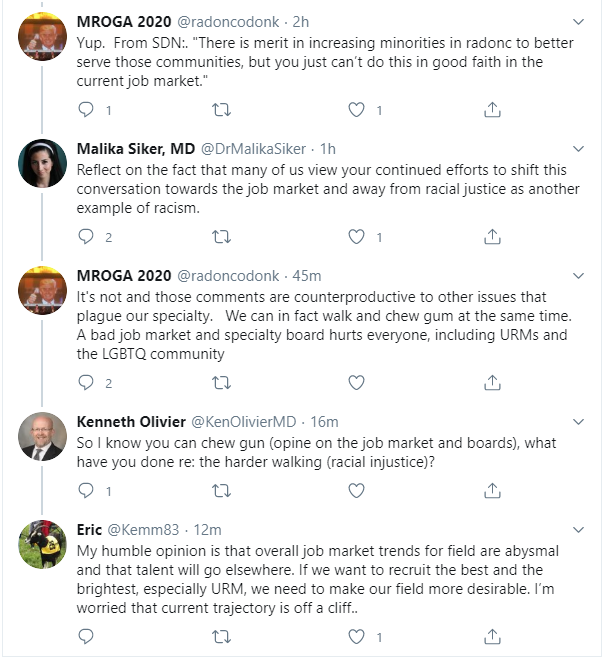The width and height of the screenshot is (616, 657).
Task: Retweet Eric's humble opinion tweet
Action: click(x=221, y=636)
